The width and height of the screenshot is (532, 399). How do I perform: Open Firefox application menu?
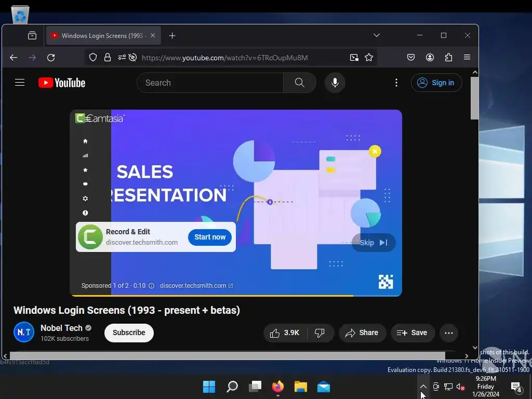coord(467,57)
